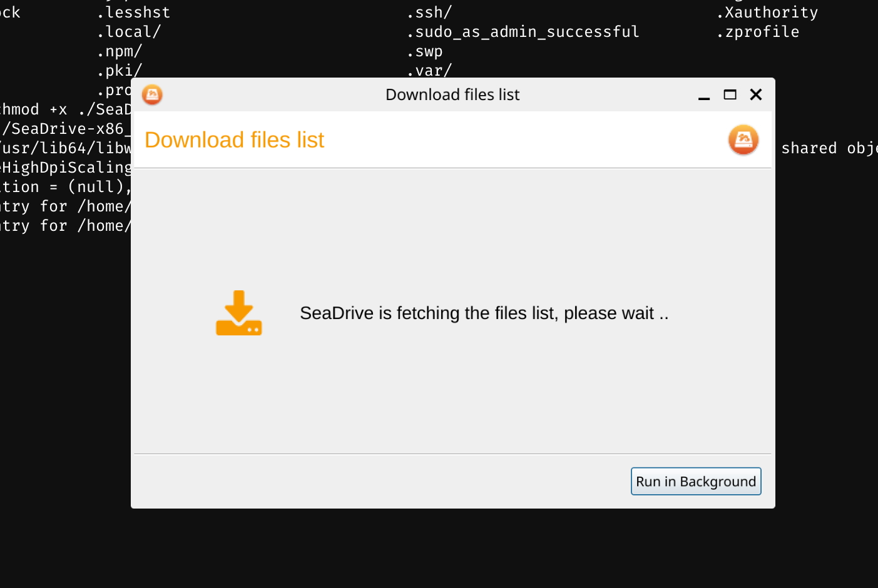
Task: Click '.sudo_as_admin_successful' in the terminal
Action: coord(523,31)
